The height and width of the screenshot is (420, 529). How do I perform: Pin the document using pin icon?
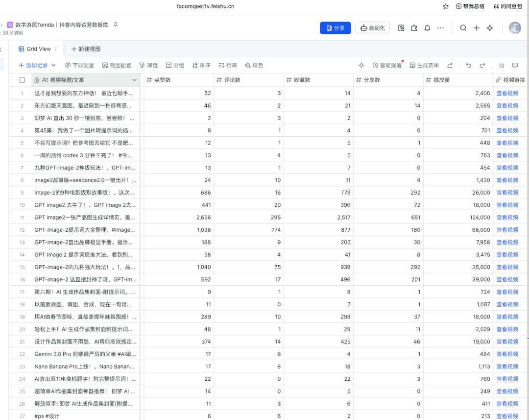pos(116,25)
